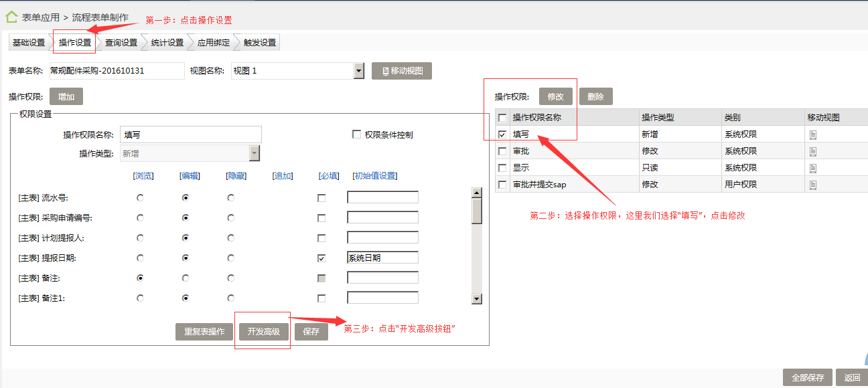
Task: Select browse radio for 流水号 field
Action: [140, 198]
